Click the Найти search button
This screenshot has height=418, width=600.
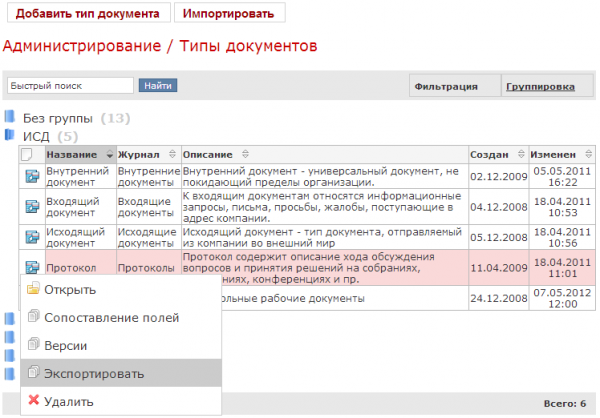[x=158, y=85]
